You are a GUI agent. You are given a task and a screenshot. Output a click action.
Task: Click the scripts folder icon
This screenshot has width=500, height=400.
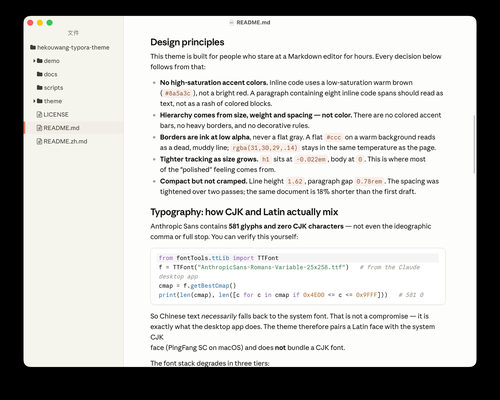(x=40, y=87)
